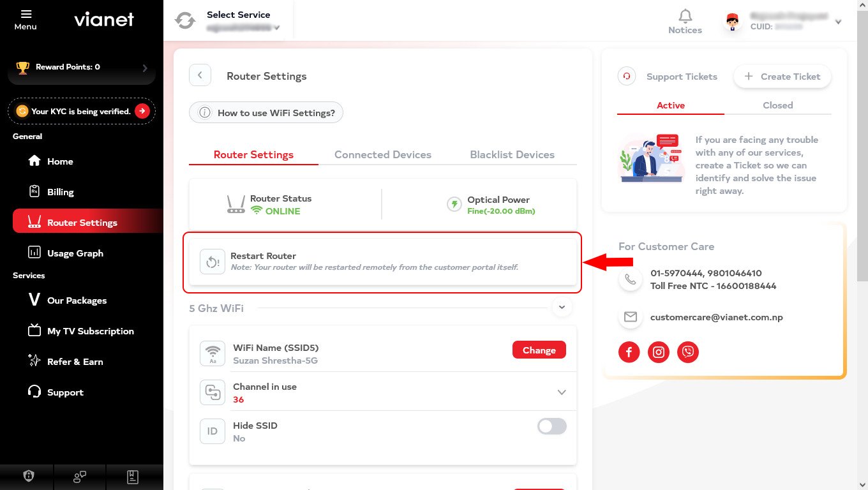Click the customercare@vianet.com.np email address

point(717,317)
